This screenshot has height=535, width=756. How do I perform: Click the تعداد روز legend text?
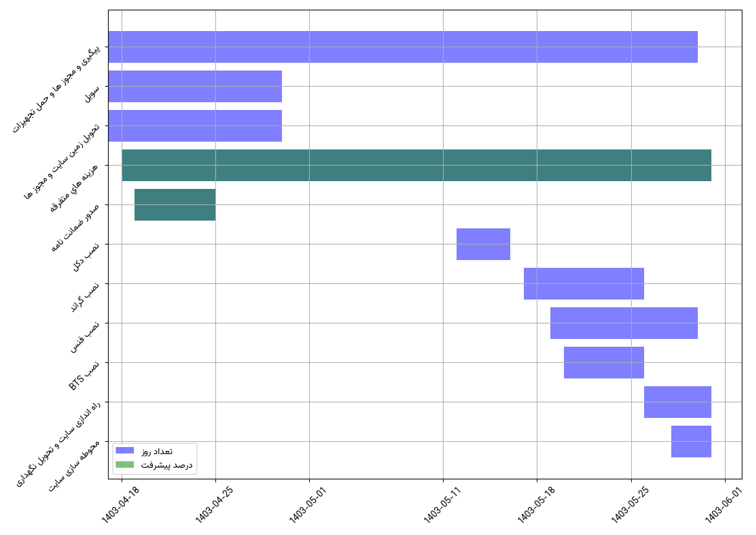157,451
